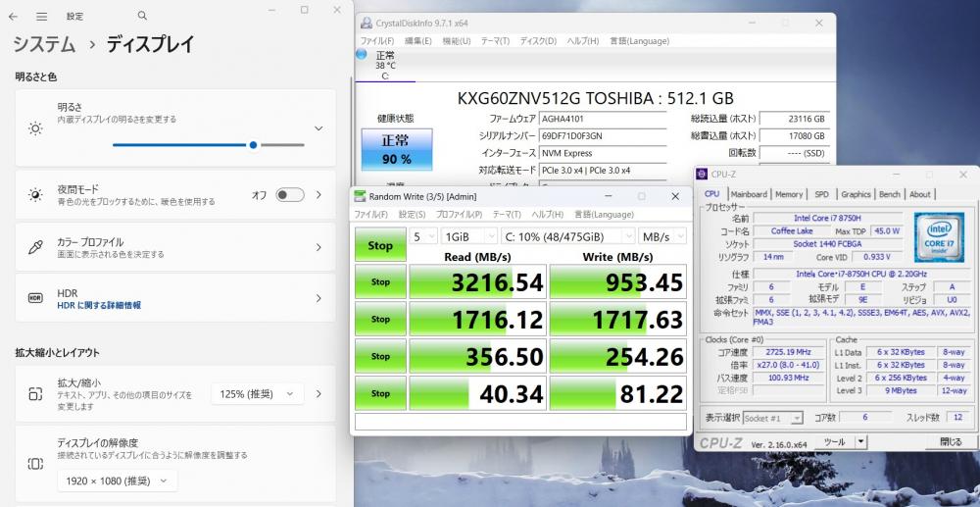The image size is (980, 507).
Task: Open the HDR に関する詳細情報 link
Action: tap(99, 306)
